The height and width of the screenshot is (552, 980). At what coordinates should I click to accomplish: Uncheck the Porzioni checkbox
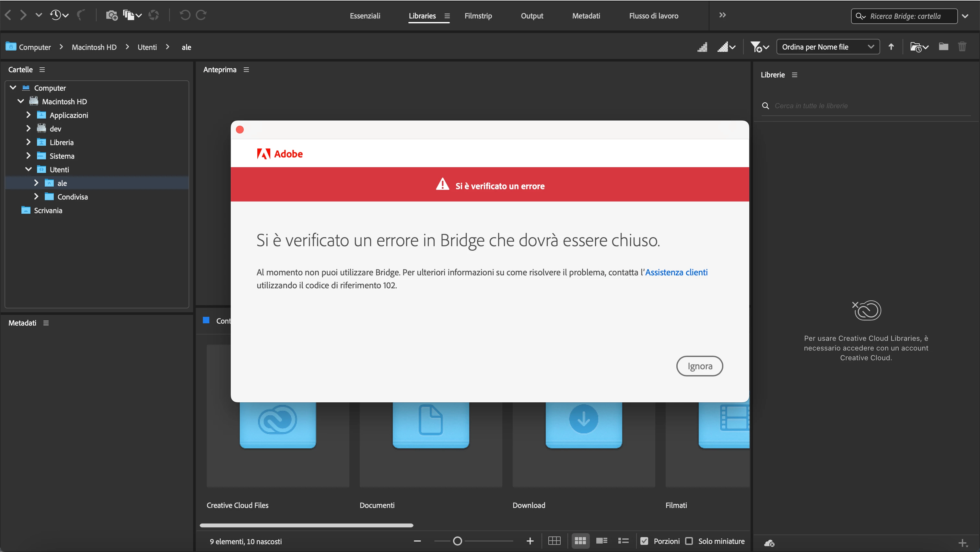644,541
